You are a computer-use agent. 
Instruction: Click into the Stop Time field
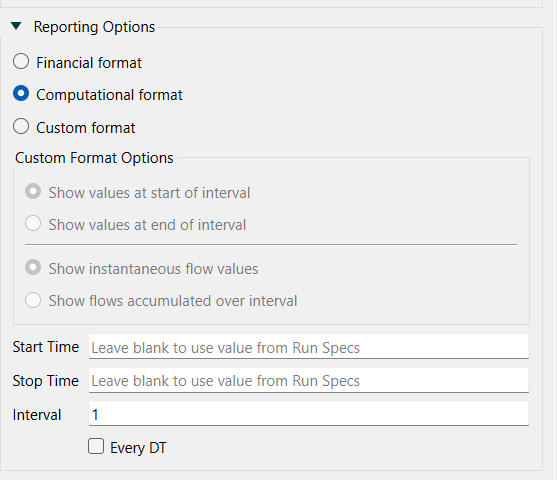(x=309, y=380)
